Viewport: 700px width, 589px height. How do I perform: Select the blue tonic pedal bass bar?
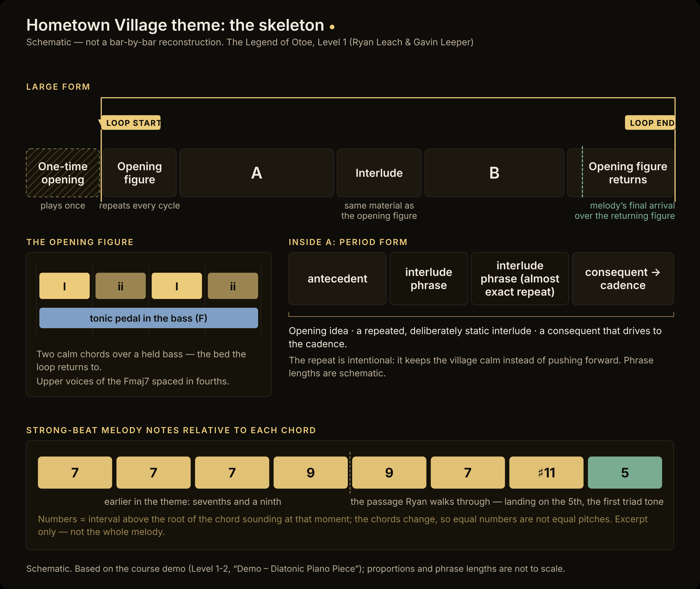point(149,318)
